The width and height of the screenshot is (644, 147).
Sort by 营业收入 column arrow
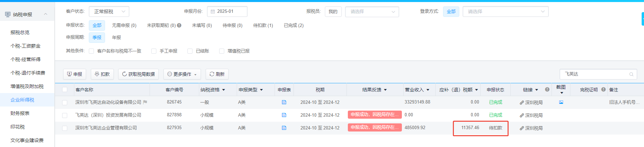(428, 90)
